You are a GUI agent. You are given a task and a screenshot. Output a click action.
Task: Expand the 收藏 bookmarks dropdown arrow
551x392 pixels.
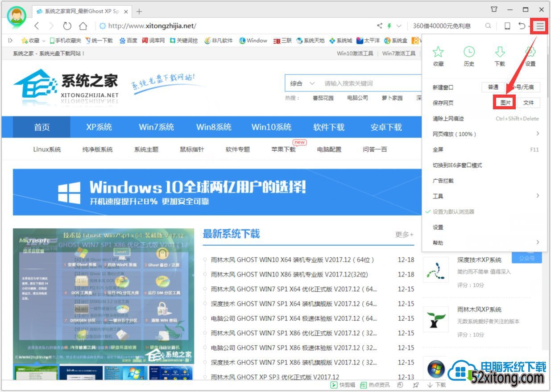click(x=44, y=41)
